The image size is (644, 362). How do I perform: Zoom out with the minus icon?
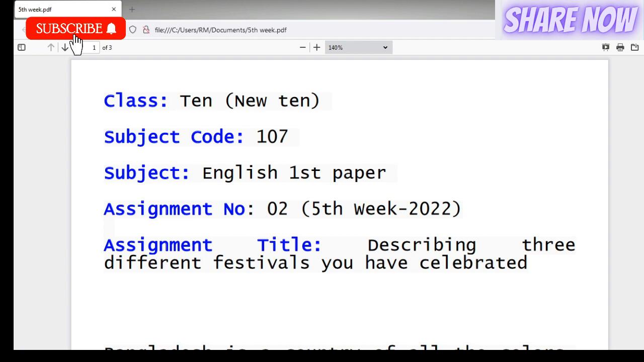coord(302,47)
